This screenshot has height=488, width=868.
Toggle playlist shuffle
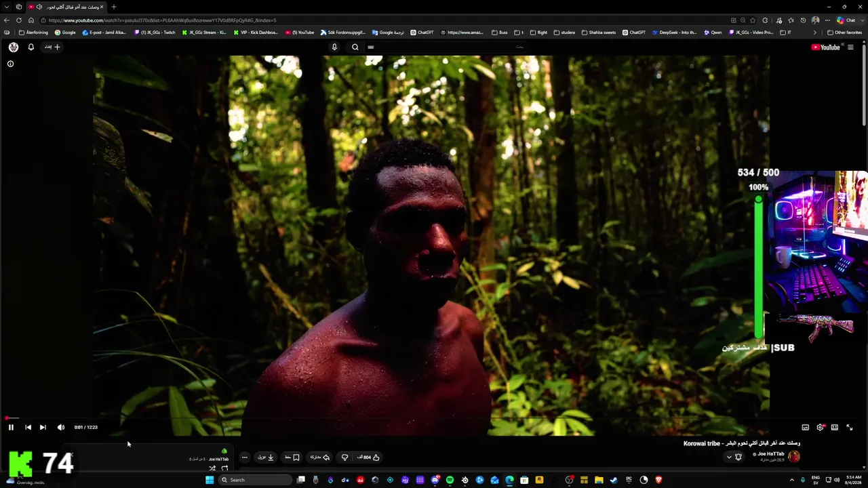click(x=212, y=468)
